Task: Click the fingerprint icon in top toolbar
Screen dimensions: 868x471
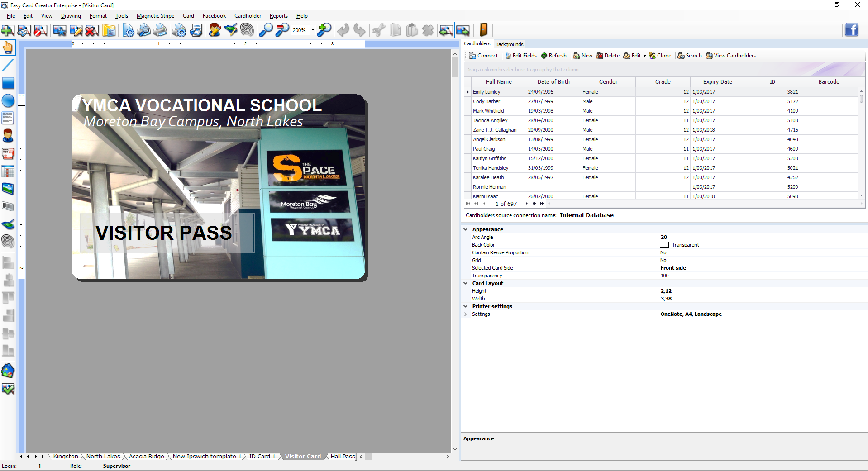Action: click(x=247, y=30)
